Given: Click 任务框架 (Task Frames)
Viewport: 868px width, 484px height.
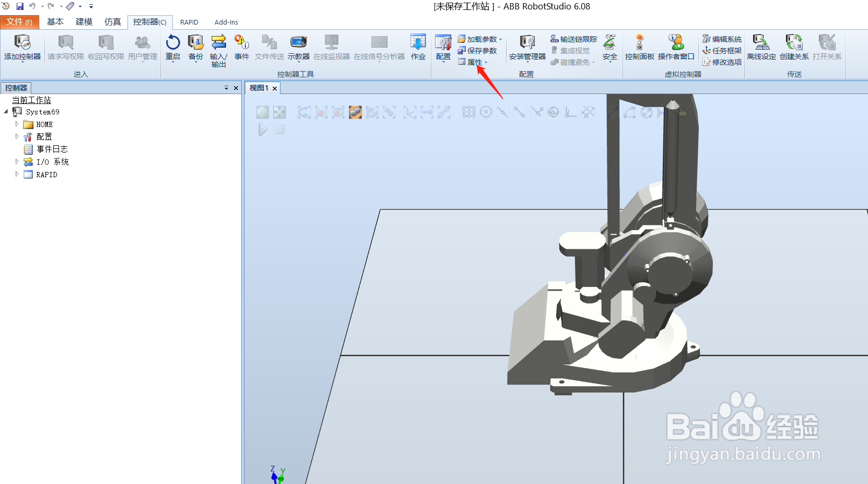Looking at the screenshot, I should point(722,51).
